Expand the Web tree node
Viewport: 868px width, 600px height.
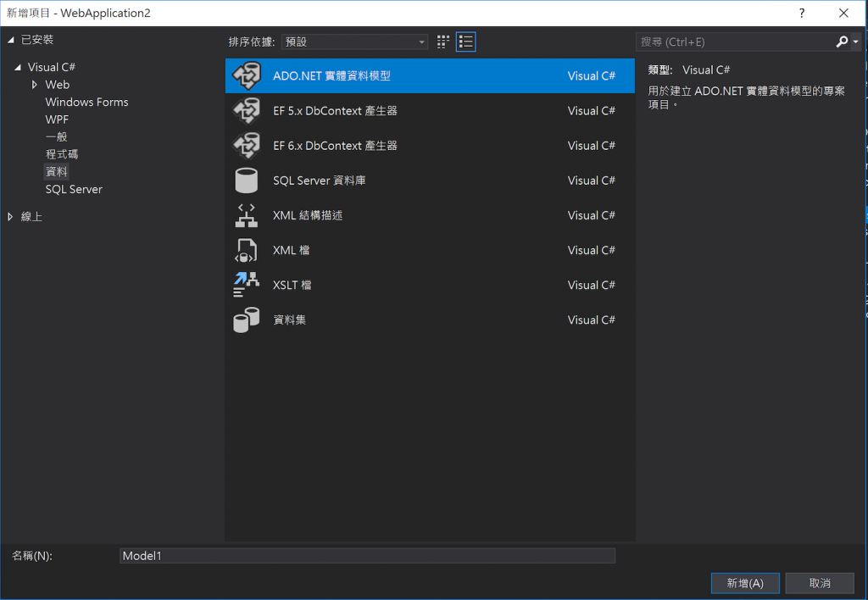tap(34, 85)
